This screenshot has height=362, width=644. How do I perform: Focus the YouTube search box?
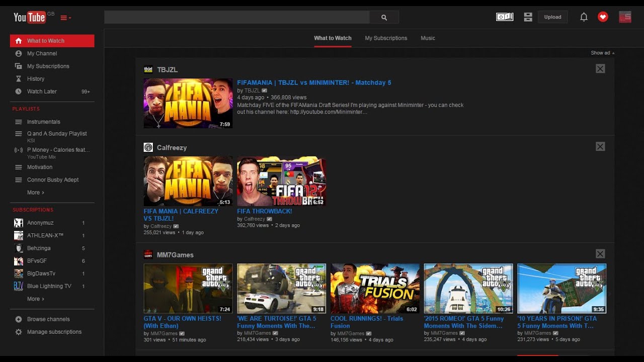[x=236, y=17]
